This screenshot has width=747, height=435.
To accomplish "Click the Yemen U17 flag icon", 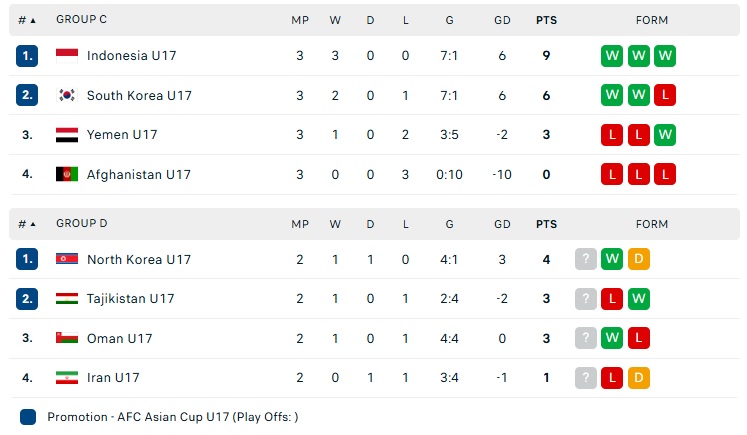I will (x=67, y=135).
